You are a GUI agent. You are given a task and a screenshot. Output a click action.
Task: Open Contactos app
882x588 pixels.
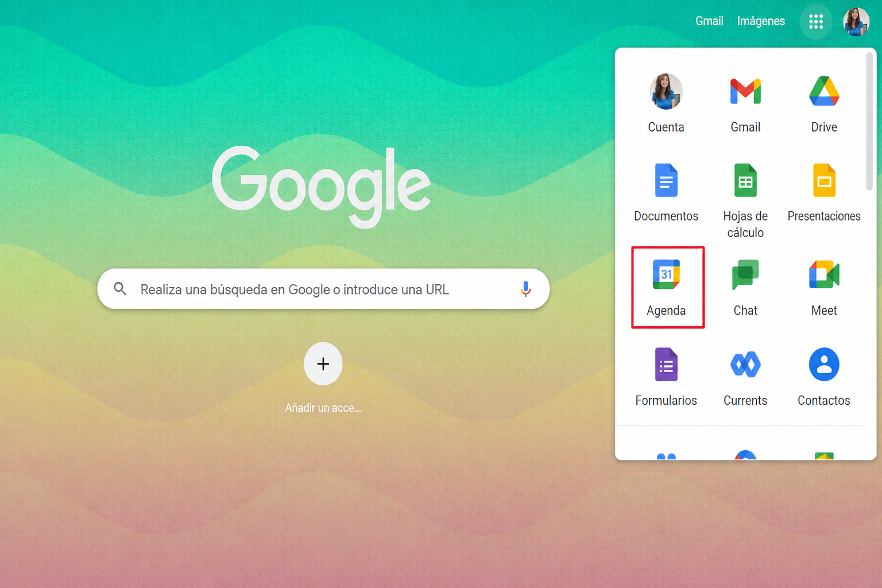point(824,377)
